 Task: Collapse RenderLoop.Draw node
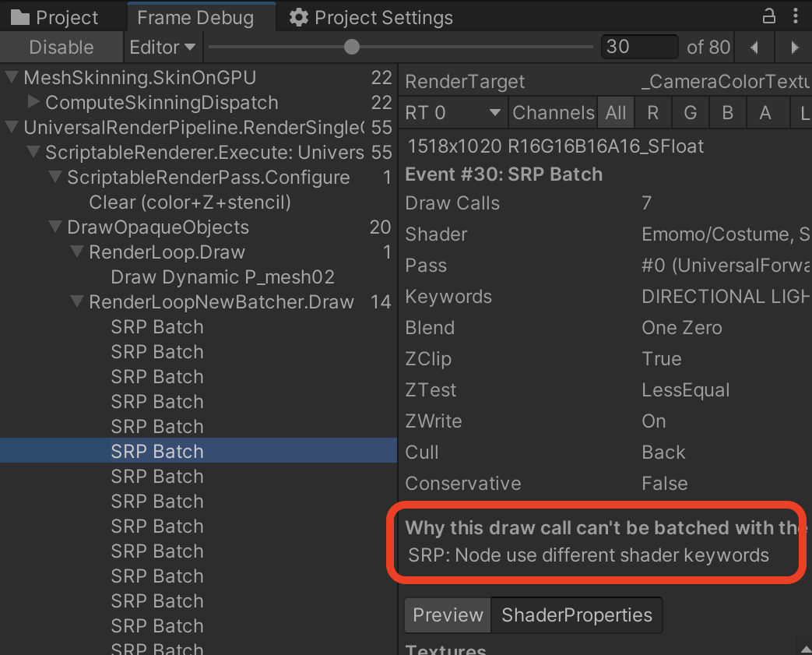coord(77,252)
